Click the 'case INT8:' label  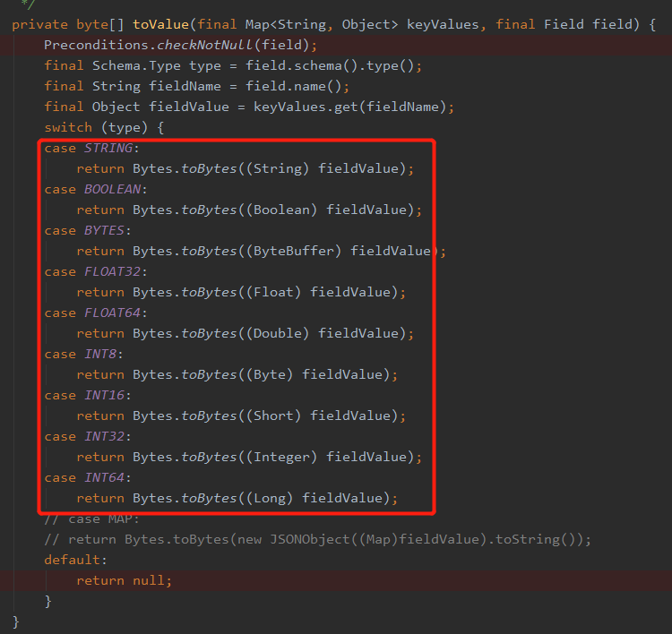pos(83,354)
